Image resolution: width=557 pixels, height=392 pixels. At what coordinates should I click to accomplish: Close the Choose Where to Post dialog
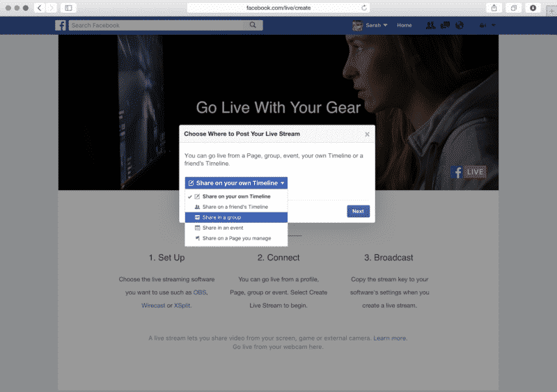coord(367,134)
